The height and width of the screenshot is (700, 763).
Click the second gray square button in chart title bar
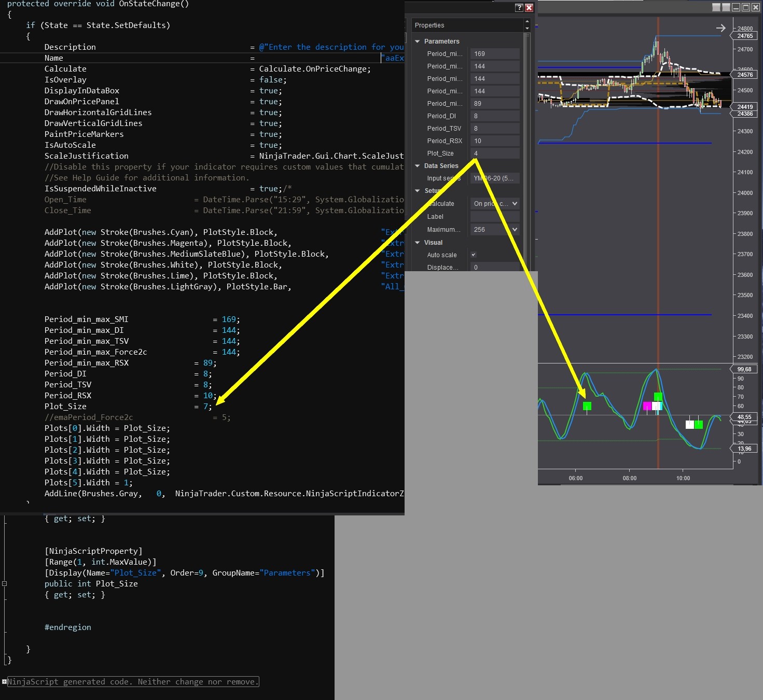point(726,7)
